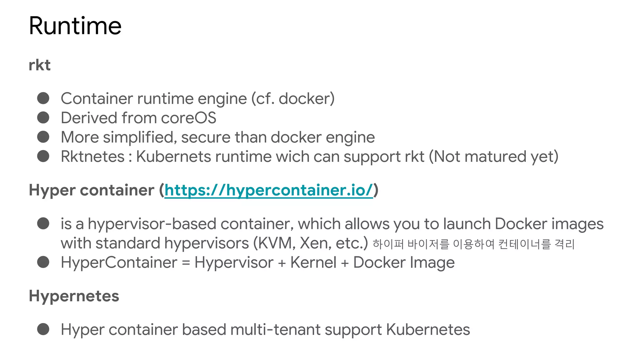Click 'with standard hypervisors (KVM, Xen, etc.)'
This screenshot has height=362, width=644.
pos(214,243)
